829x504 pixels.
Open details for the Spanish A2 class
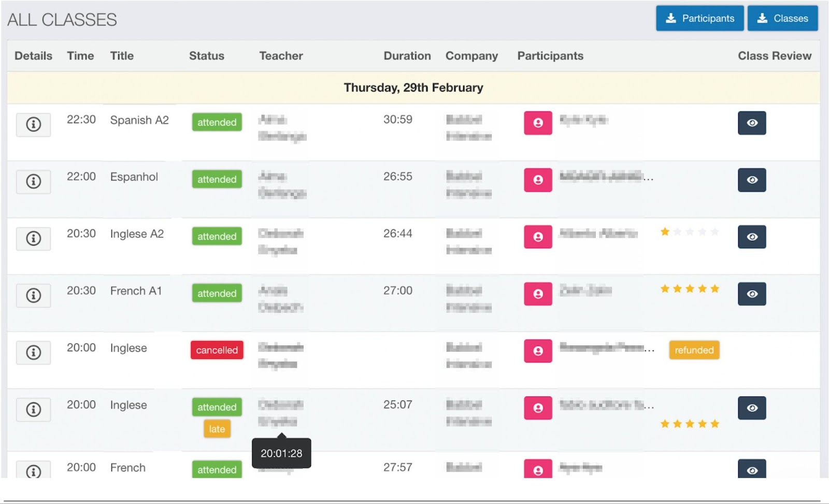tap(33, 124)
